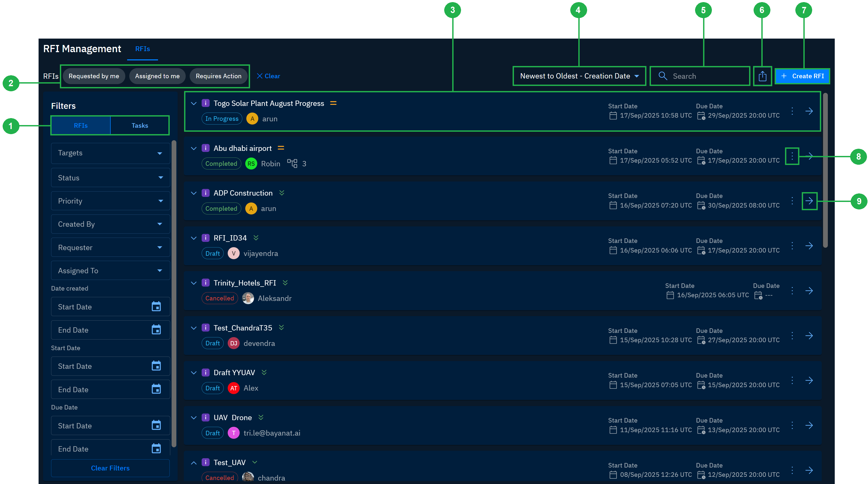Click the search magnifier icon in the search bar
Screen dimensions: 868x484
(x=662, y=76)
